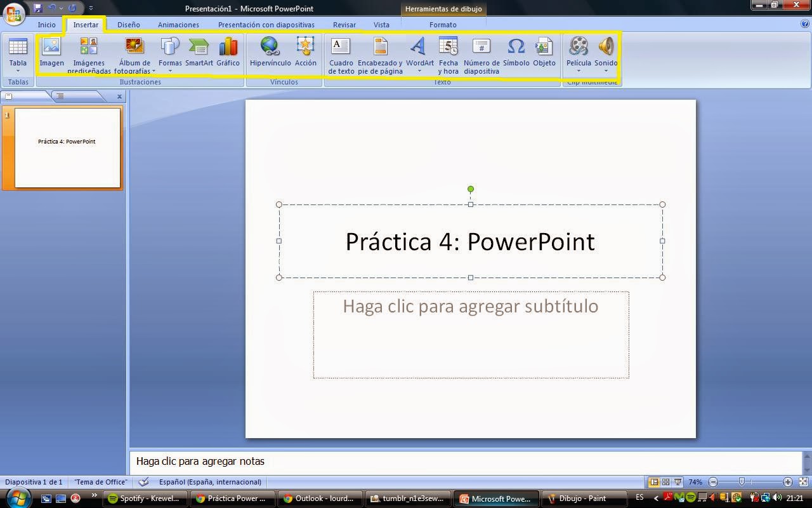The width and height of the screenshot is (812, 508).
Task: Insert an Imagen from file
Action: pos(51,52)
